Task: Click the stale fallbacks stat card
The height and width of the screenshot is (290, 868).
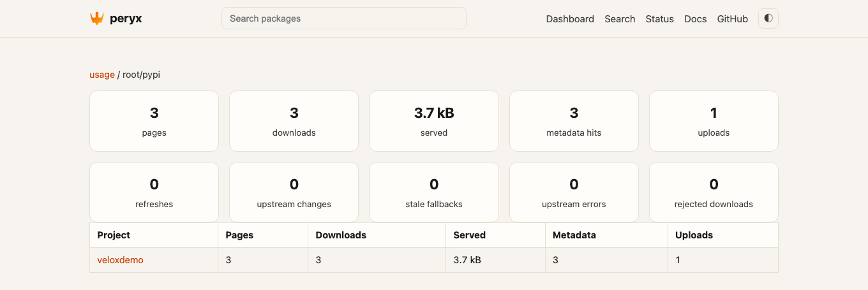Action: 434,192
